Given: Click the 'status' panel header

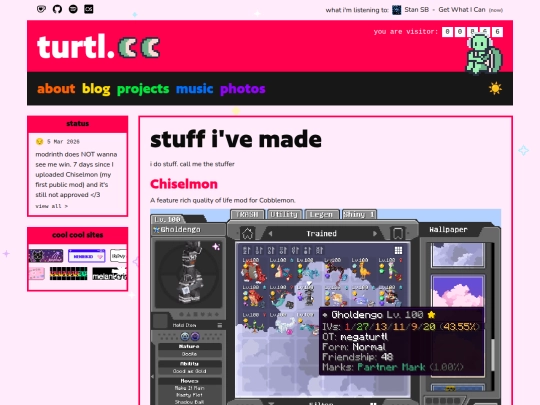Looking at the screenshot, I should 77,124.
